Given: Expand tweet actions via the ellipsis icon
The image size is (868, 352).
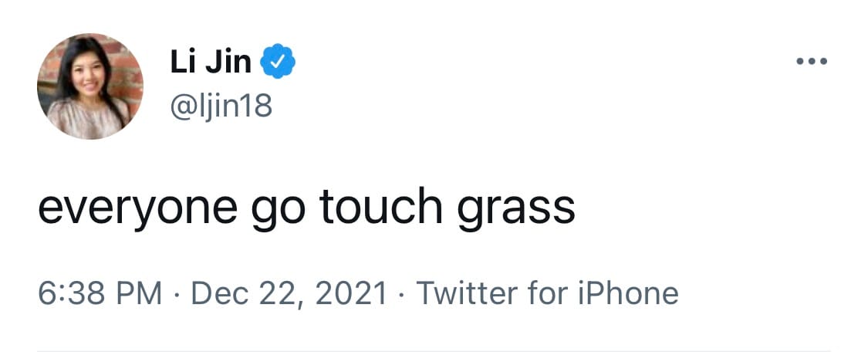Looking at the screenshot, I should [812, 62].
